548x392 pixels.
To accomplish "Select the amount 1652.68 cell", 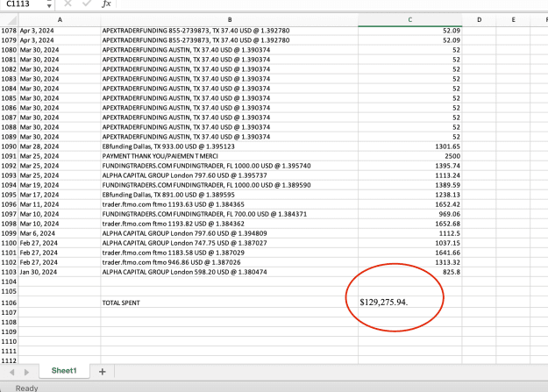I will (x=410, y=224).
